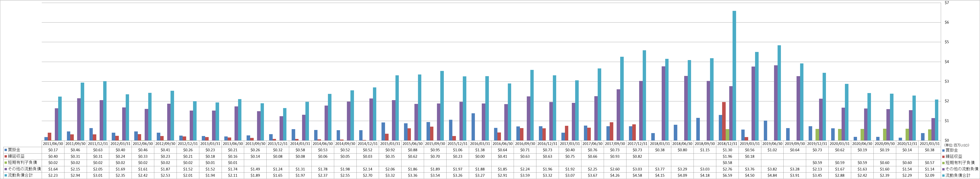Click the $2.09 total cell for 2021/03/31
The height and width of the screenshot is (179, 980).
click(x=930, y=175)
